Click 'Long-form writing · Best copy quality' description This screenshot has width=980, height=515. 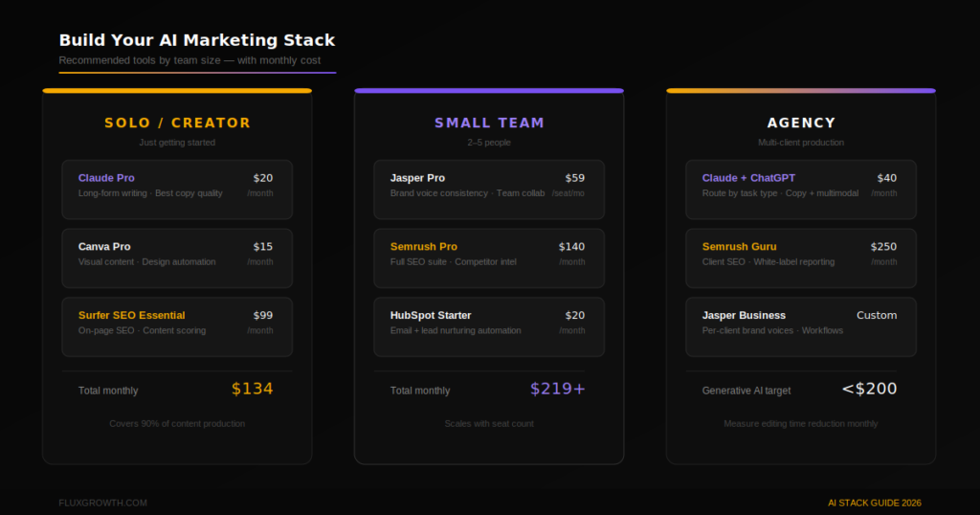pos(150,193)
